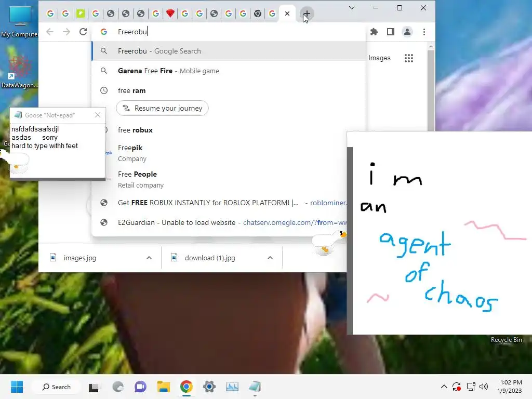Viewport: 532px width, 399px height.
Task: Close the active Chrome tab
Action: [x=287, y=14]
